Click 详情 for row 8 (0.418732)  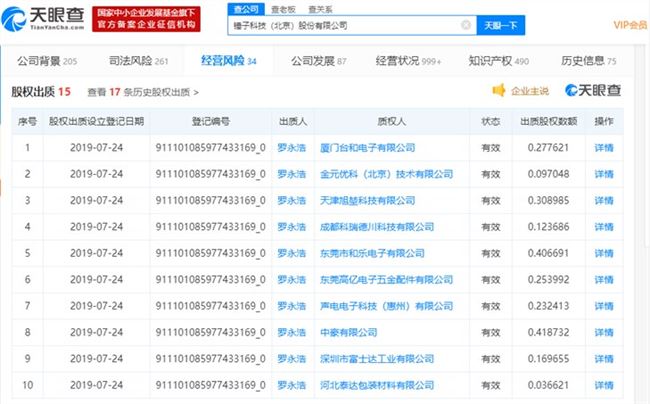tap(604, 332)
